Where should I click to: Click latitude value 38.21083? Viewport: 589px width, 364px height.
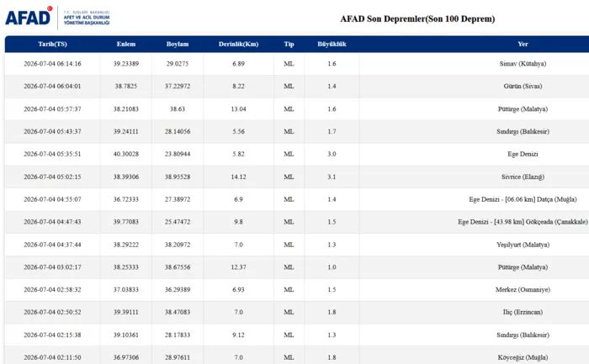point(126,109)
